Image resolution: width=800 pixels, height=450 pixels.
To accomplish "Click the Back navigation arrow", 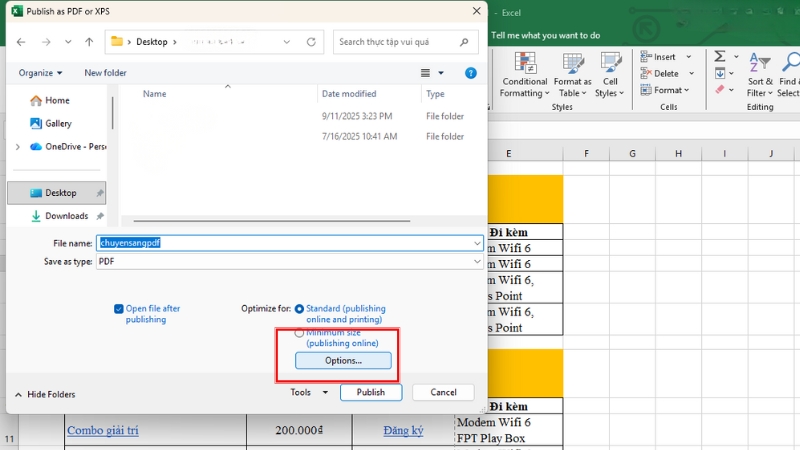I will click(21, 42).
